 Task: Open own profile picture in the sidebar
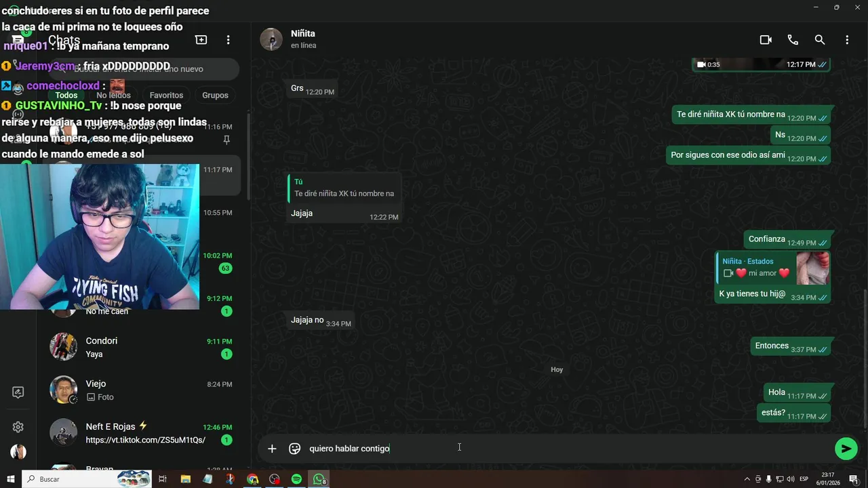(x=18, y=452)
